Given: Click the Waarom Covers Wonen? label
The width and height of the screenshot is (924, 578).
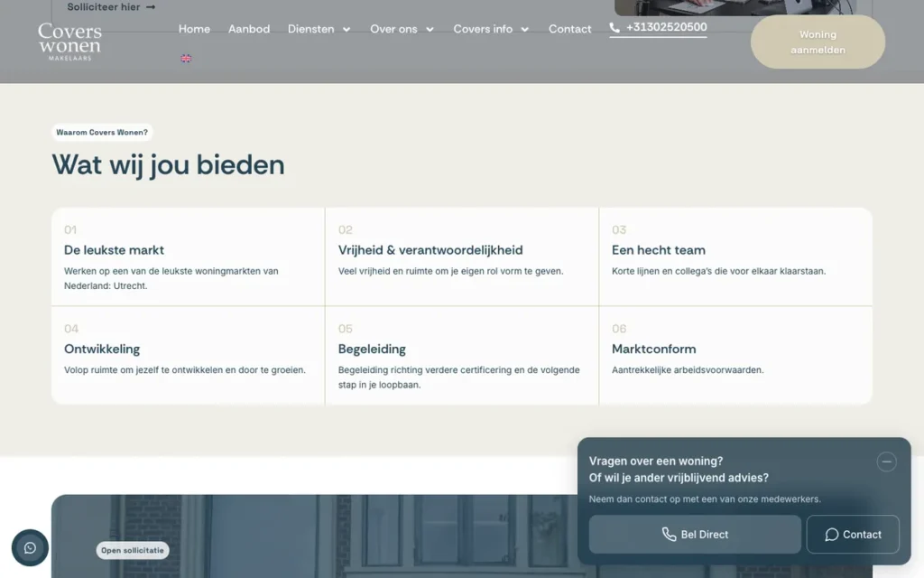Looking at the screenshot, I should point(102,132).
